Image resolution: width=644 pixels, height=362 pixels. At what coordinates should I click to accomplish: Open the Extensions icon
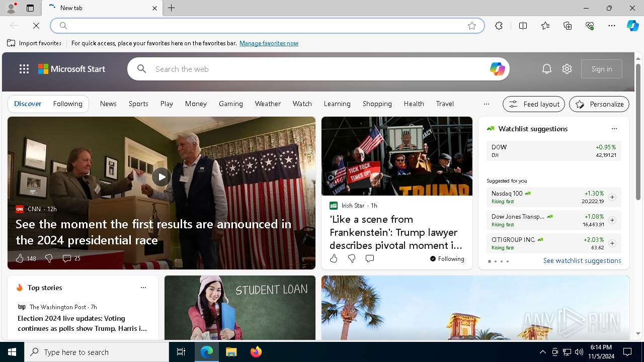(x=499, y=26)
